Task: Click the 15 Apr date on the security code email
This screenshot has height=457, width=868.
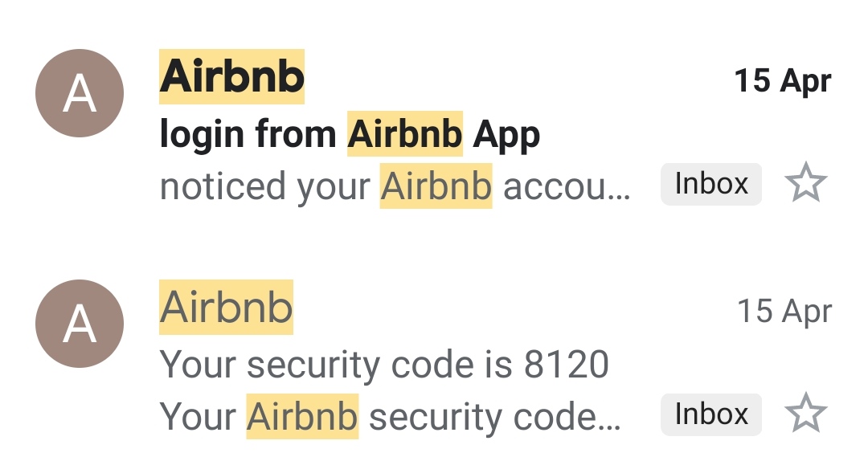Action: 784,311
